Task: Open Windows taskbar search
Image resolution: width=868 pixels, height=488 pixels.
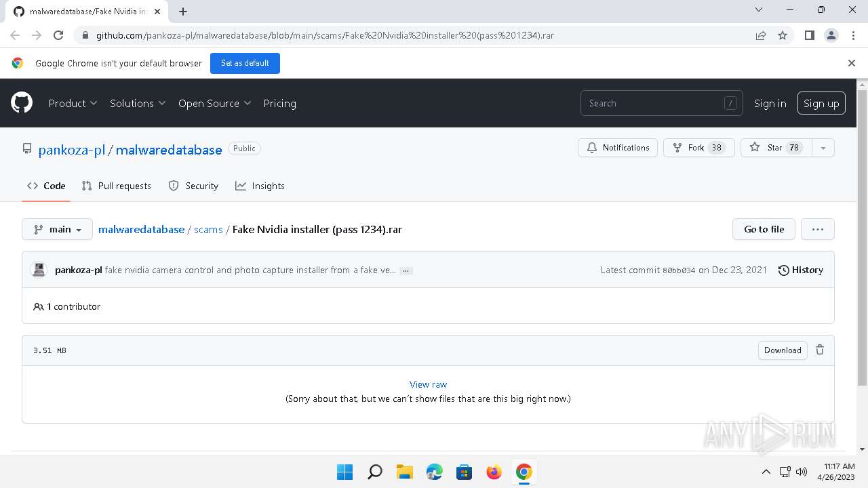Action: (x=374, y=472)
